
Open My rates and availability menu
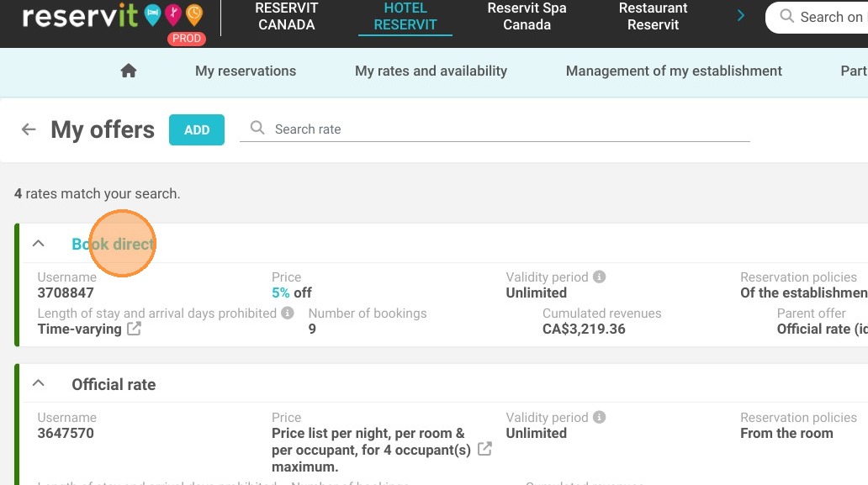(x=431, y=71)
